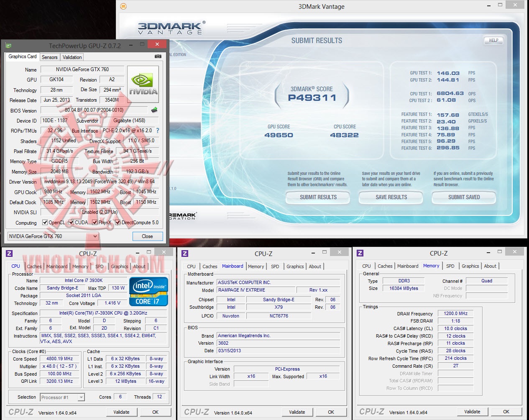Screen dimensions: 529x420
Task: Click the CPU-Z Z icon in Memory window
Action: point(360,253)
